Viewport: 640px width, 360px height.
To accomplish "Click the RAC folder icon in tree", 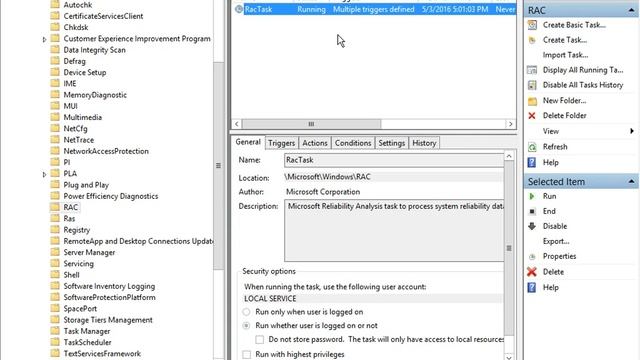I will point(55,207).
